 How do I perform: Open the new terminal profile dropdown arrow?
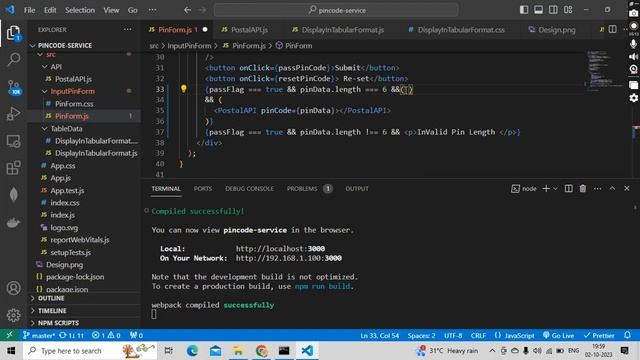(x=556, y=188)
